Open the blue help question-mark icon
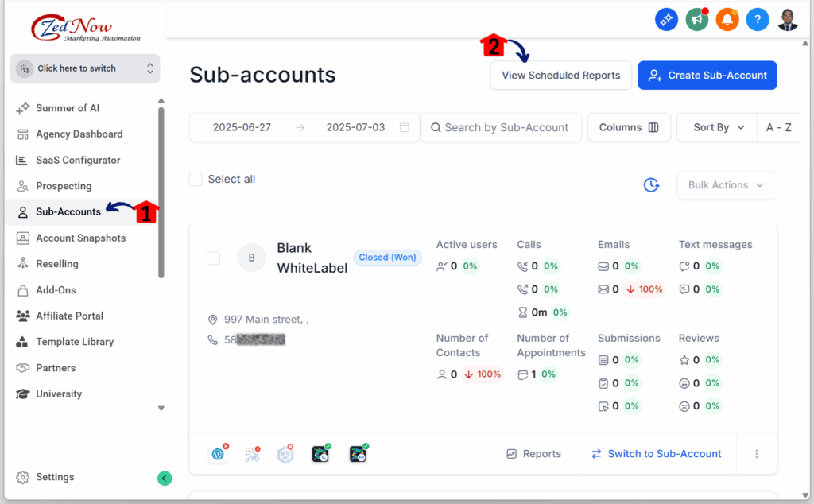 click(x=758, y=20)
